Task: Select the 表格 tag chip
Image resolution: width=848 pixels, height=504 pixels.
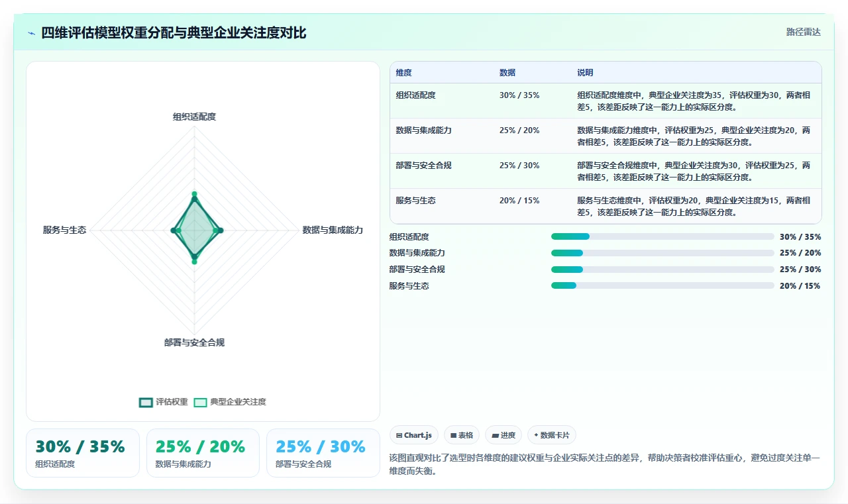Action: pos(462,435)
